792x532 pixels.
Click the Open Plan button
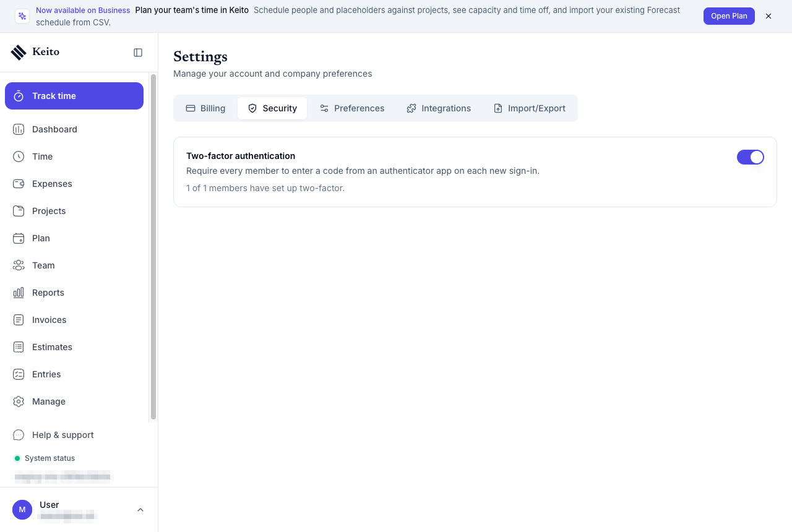pos(729,16)
